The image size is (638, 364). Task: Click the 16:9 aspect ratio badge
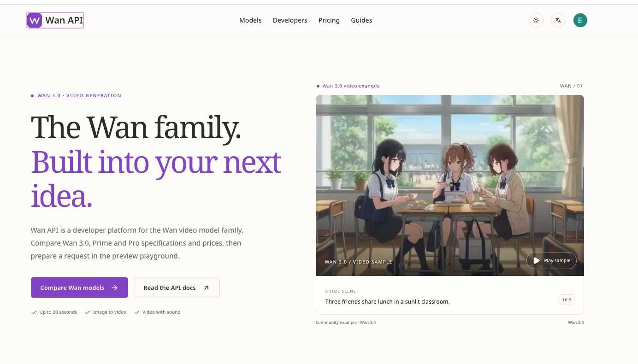tap(567, 300)
